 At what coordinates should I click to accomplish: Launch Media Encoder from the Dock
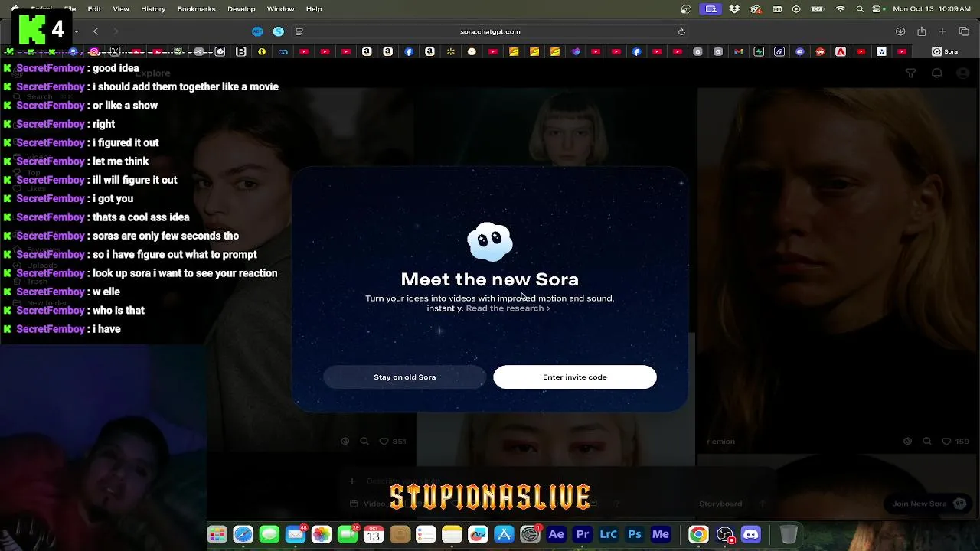coord(661,534)
